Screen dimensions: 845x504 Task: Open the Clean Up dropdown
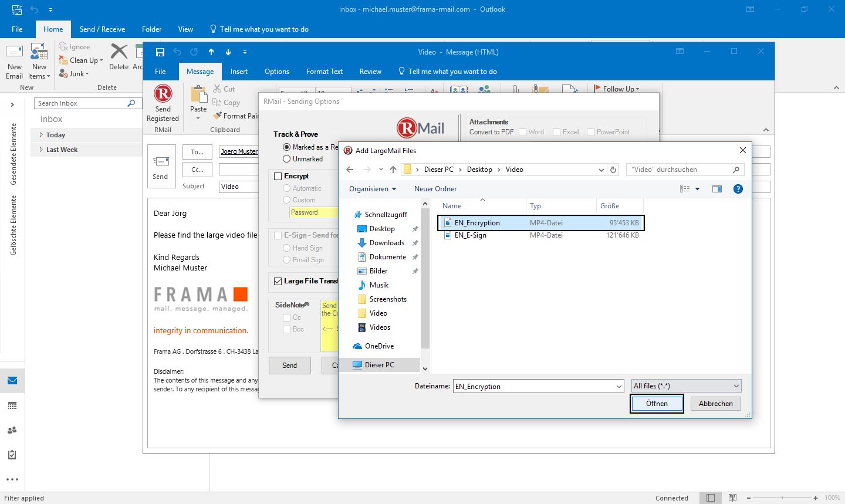point(81,60)
